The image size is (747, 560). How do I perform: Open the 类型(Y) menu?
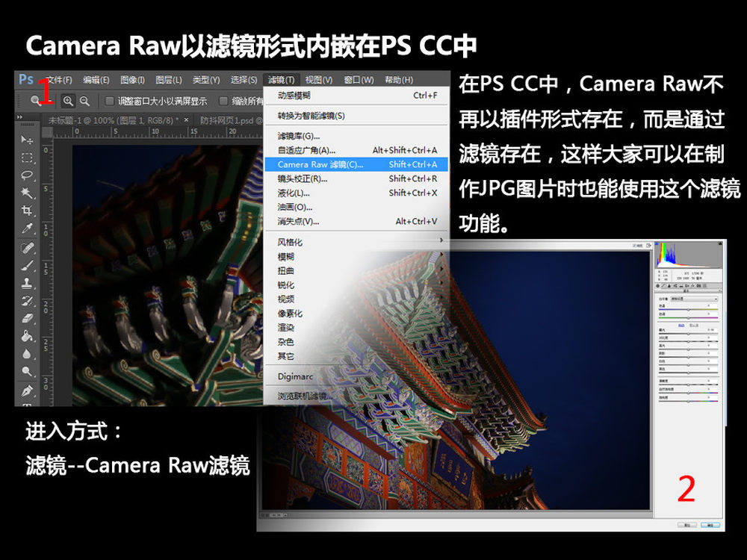tap(206, 80)
